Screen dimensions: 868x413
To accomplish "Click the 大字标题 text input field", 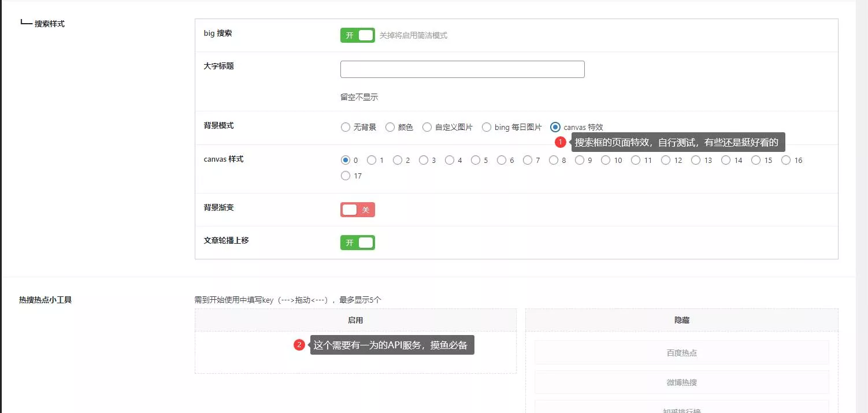I will tap(462, 69).
